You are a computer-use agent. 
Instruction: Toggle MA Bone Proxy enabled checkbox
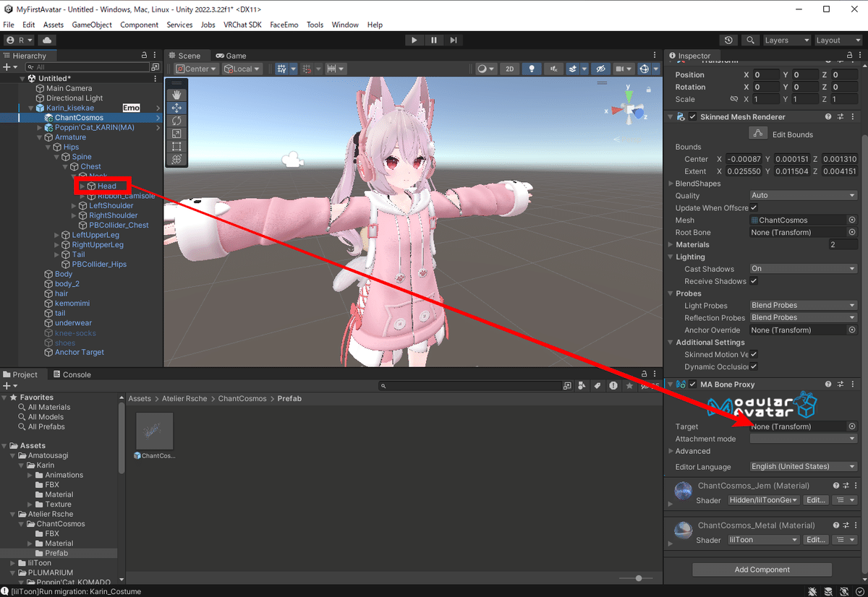693,385
